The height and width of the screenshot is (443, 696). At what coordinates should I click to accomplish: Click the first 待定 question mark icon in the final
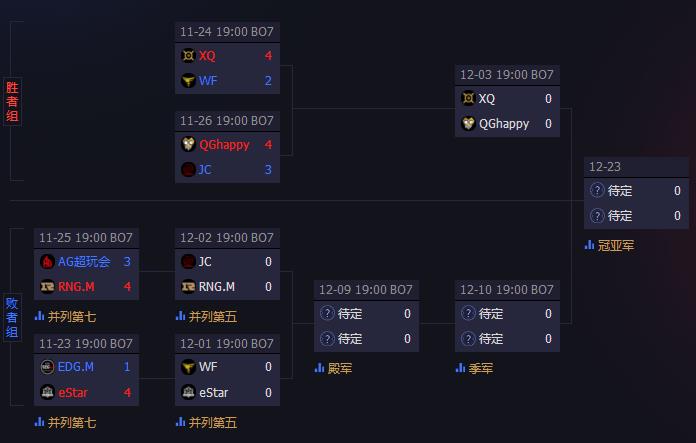[x=597, y=190]
